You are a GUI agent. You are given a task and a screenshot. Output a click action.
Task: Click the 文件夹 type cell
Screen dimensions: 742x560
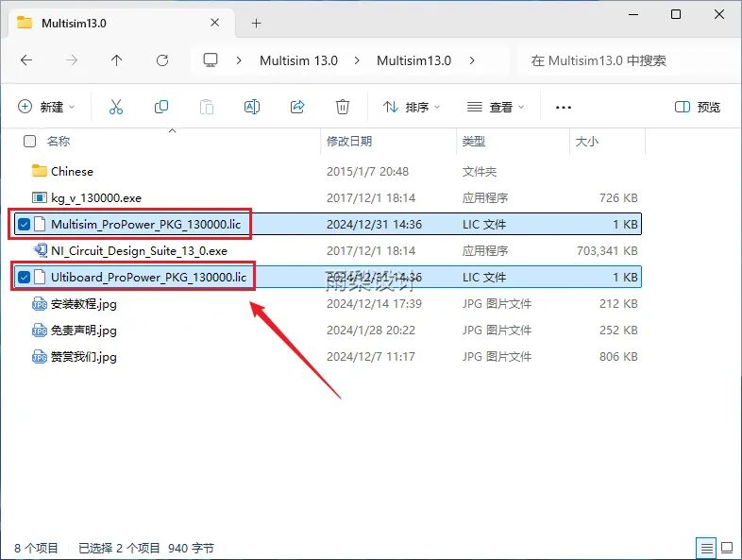point(480,171)
